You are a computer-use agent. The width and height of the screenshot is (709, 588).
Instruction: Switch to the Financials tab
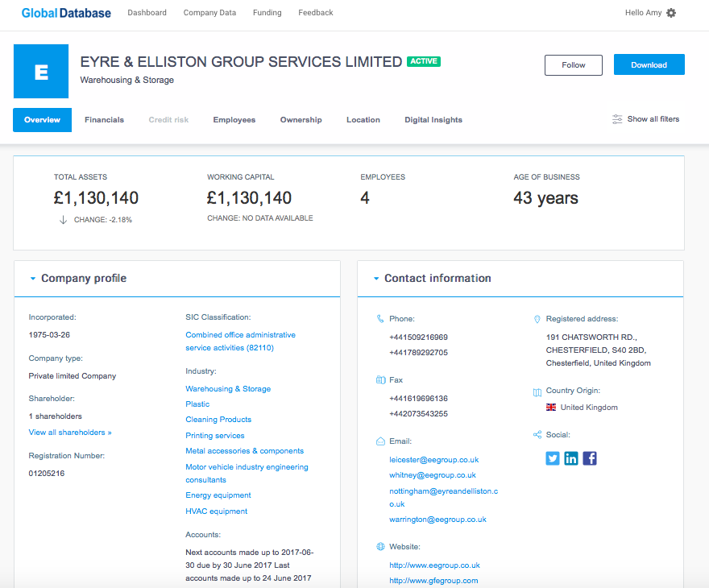pos(104,120)
